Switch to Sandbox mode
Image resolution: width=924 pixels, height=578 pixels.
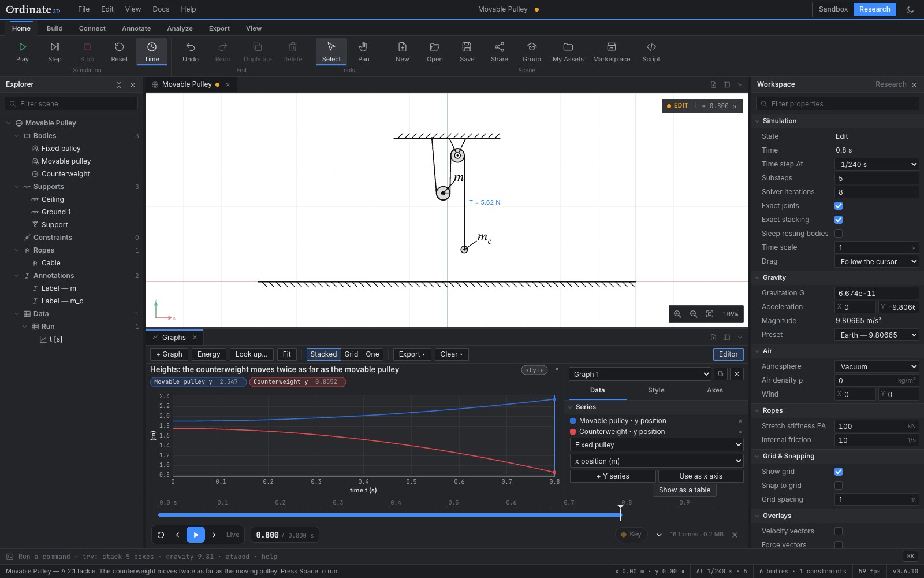833,9
